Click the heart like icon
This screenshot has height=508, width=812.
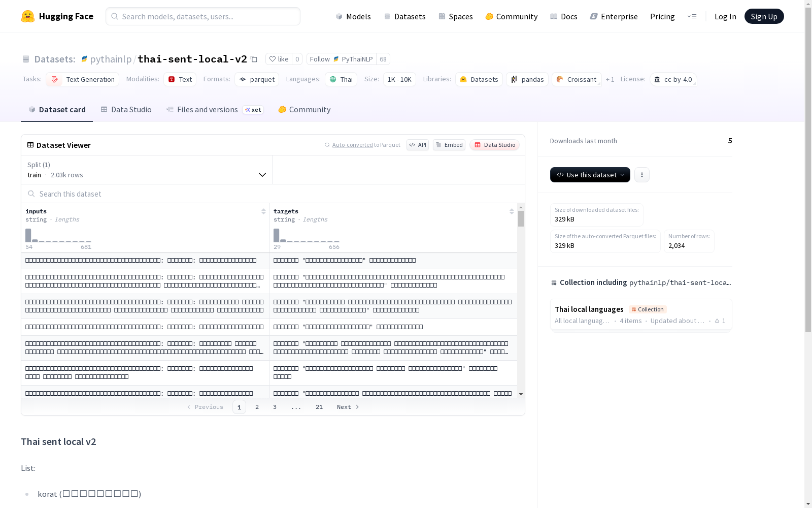pyautogui.click(x=273, y=59)
